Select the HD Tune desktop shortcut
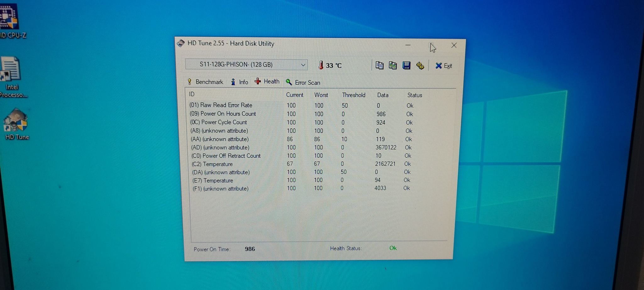 tap(17, 124)
